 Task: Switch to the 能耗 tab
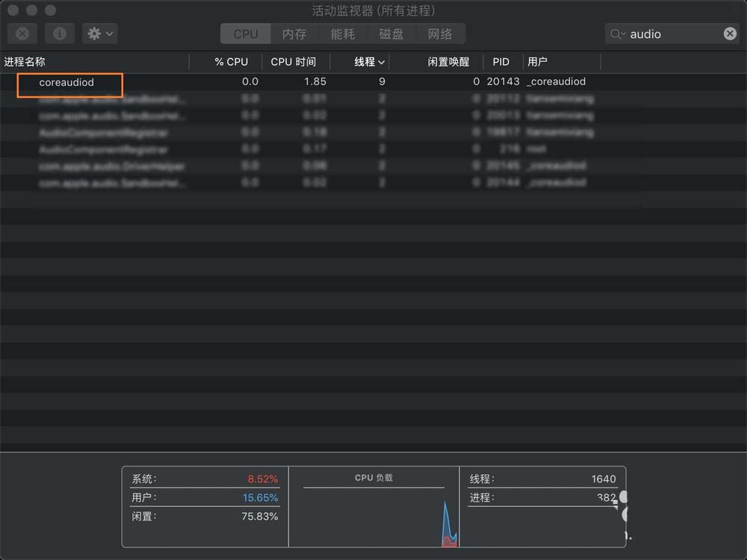(342, 33)
